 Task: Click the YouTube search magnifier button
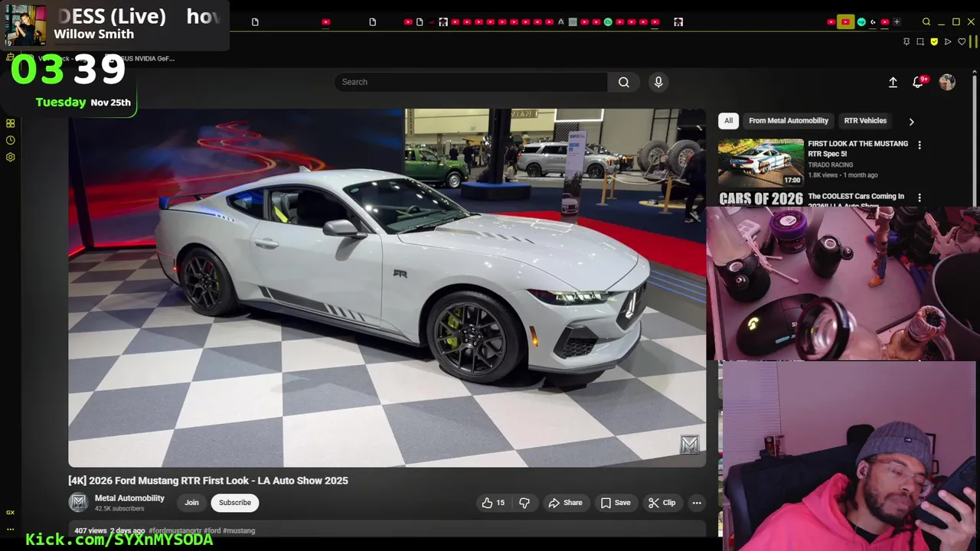point(624,82)
